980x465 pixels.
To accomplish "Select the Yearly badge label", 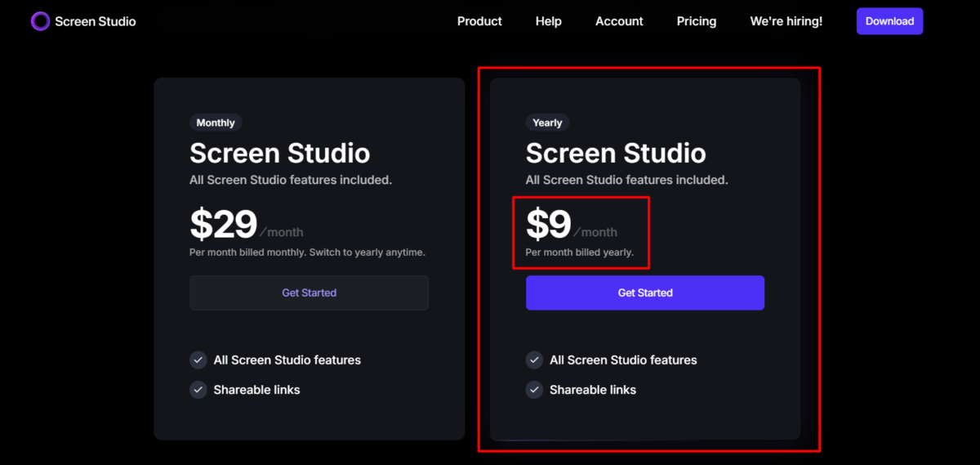I will [547, 123].
